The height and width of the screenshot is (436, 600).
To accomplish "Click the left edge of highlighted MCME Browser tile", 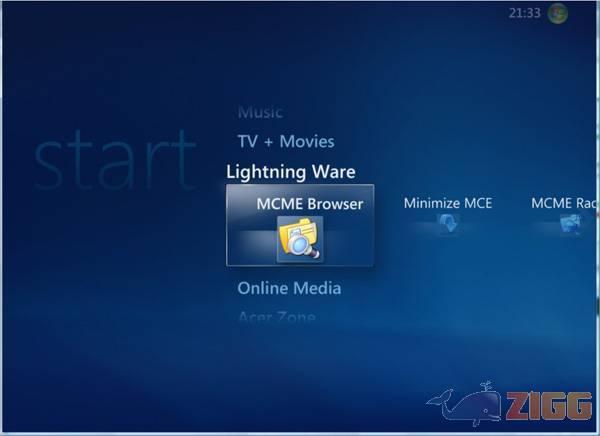I will coord(231,225).
